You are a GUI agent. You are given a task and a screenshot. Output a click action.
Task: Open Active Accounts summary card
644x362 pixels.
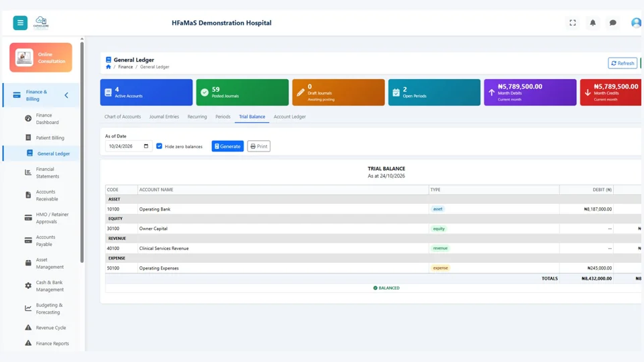146,93
